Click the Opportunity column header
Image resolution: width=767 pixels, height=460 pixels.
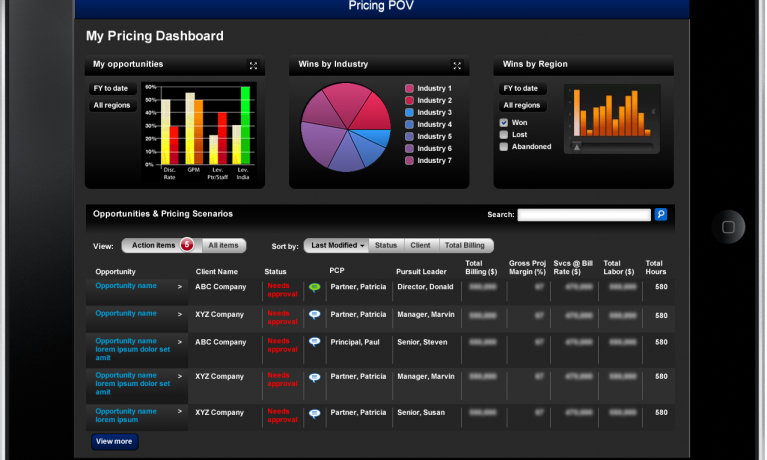(x=115, y=272)
